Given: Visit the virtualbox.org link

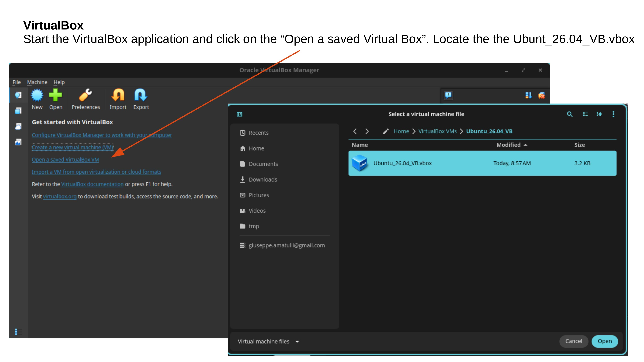Looking at the screenshot, I should [60, 196].
